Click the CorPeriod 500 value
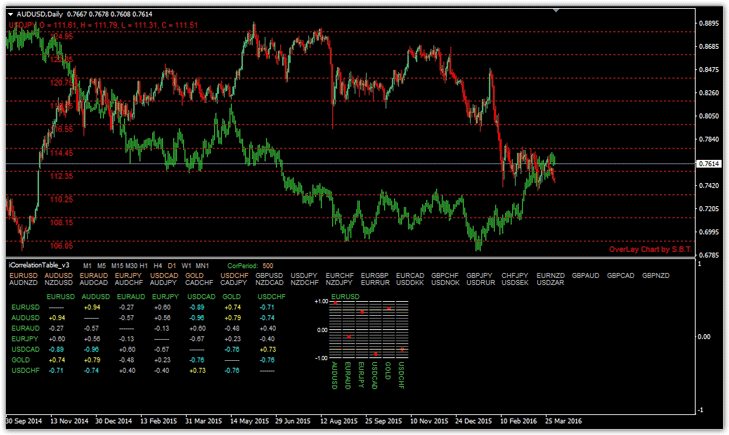Viewport: 729px width, 435px height. coord(268,265)
